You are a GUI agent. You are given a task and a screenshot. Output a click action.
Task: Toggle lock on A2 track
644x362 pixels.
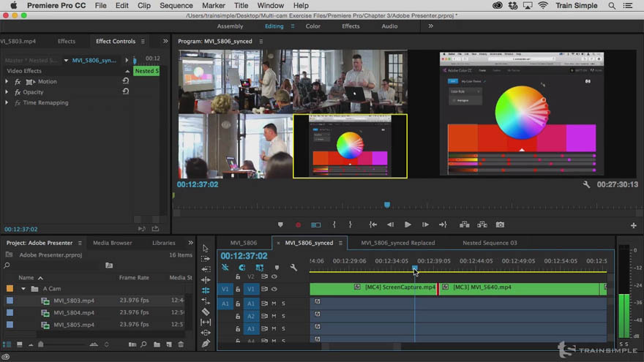pyautogui.click(x=238, y=316)
